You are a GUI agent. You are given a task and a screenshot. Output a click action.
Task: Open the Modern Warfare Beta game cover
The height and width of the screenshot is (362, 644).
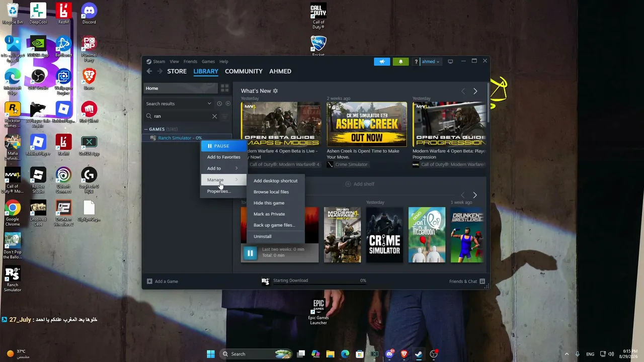[343, 235]
